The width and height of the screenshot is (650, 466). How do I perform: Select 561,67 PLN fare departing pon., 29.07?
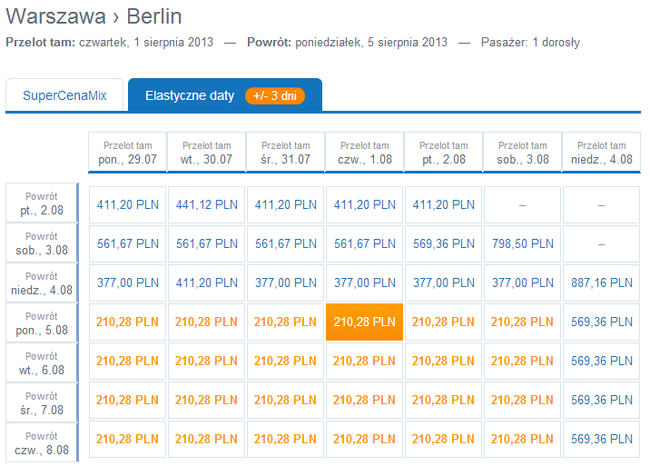pyautogui.click(x=127, y=243)
